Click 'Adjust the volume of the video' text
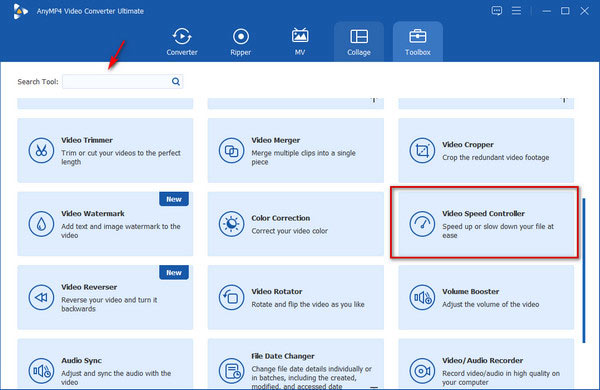 pos(491,304)
